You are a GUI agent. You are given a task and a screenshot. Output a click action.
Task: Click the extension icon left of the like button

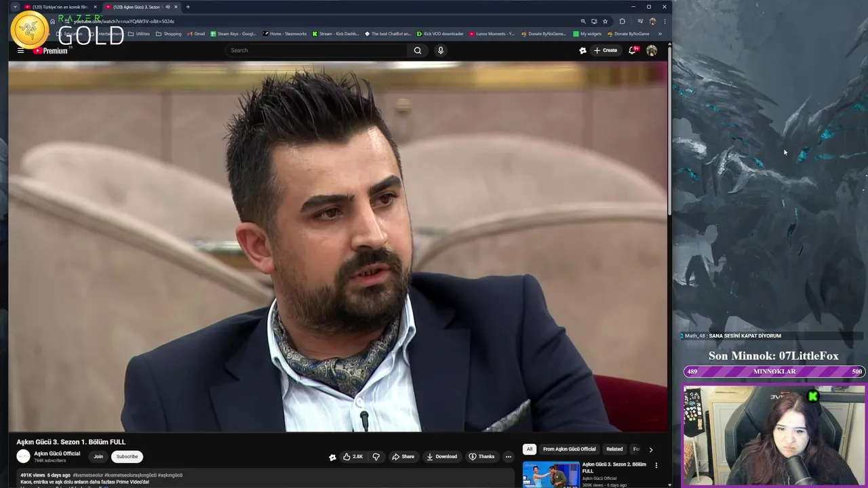(x=332, y=457)
